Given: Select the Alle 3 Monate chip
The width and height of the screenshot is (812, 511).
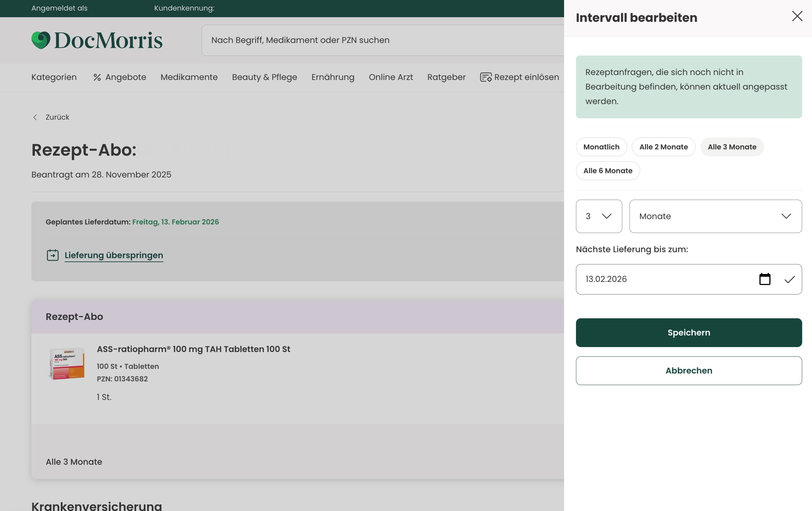Looking at the screenshot, I should 732,147.
